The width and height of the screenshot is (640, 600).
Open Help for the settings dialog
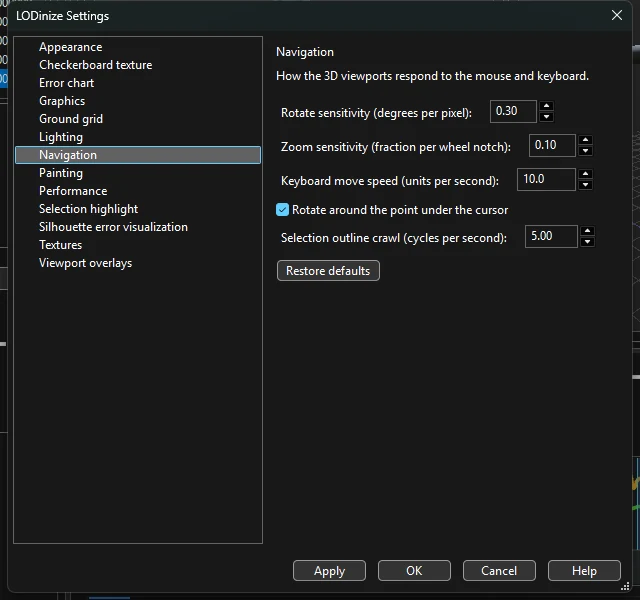[x=584, y=570]
